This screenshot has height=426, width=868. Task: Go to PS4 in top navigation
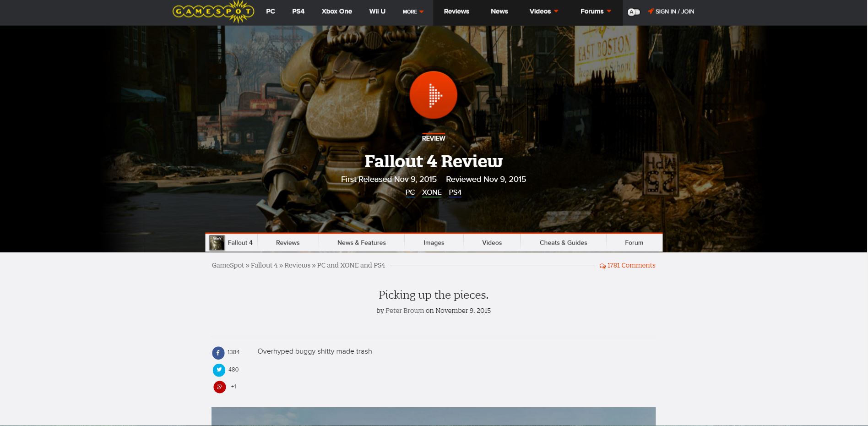pyautogui.click(x=298, y=11)
